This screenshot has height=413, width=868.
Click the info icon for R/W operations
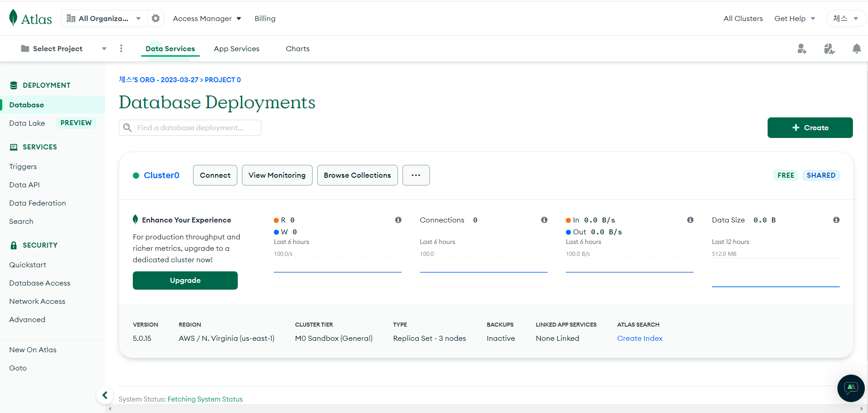[398, 220]
